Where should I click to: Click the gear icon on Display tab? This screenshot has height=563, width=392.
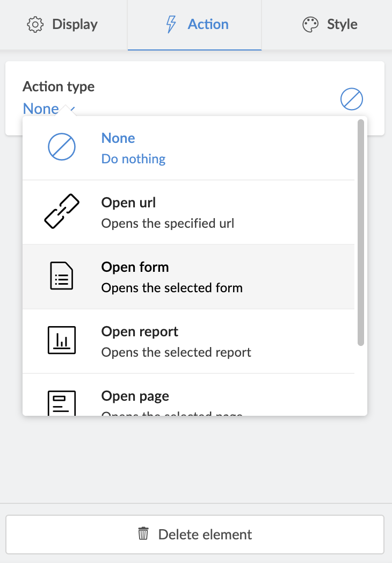click(35, 25)
